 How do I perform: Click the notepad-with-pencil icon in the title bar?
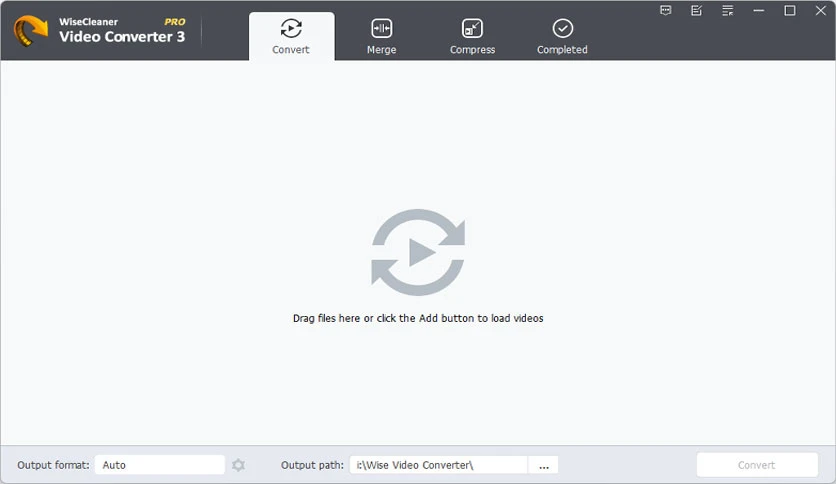click(x=696, y=11)
